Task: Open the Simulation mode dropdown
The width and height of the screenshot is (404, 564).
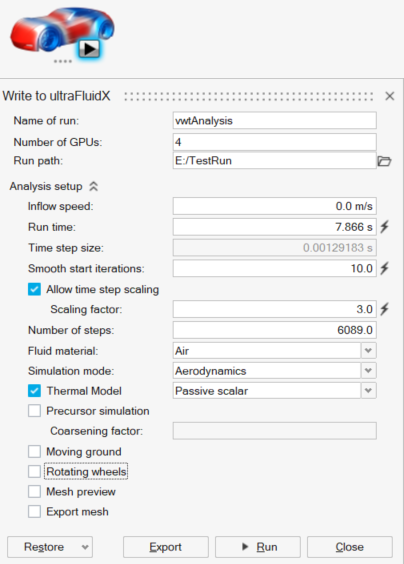Action: [368, 370]
